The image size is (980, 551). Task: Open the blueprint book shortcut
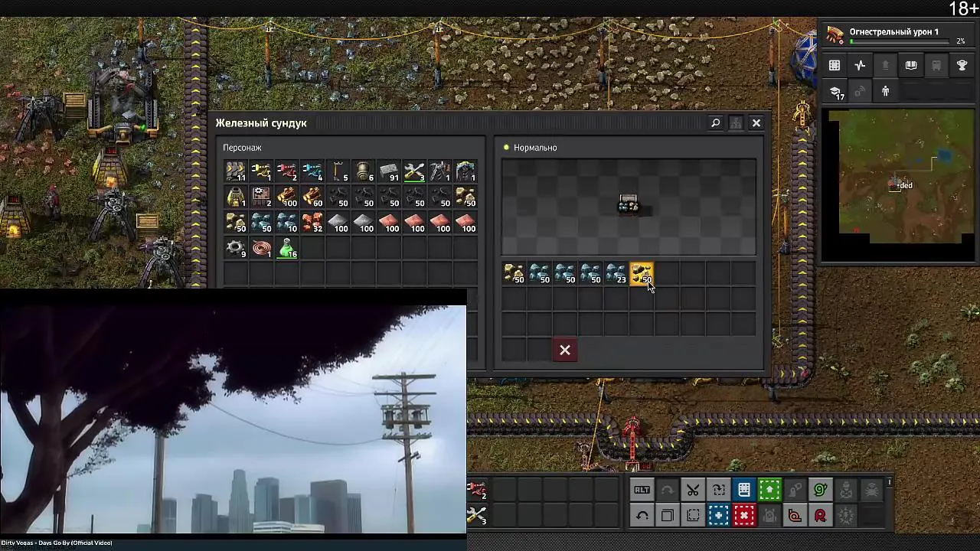(744, 490)
